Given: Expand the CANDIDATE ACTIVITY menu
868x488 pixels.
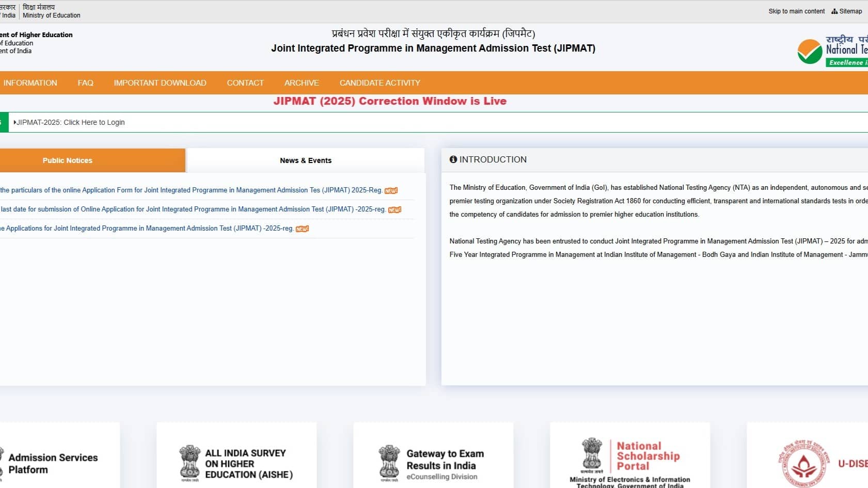Looking at the screenshot, I should coord(380,83).
